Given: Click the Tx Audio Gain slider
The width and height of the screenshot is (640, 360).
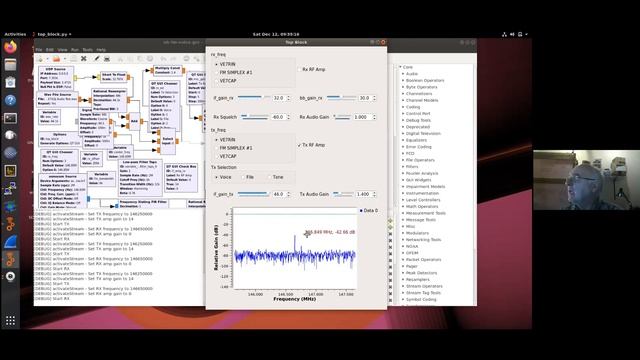Looking at the screenshot, I should (x=343, y=194).
